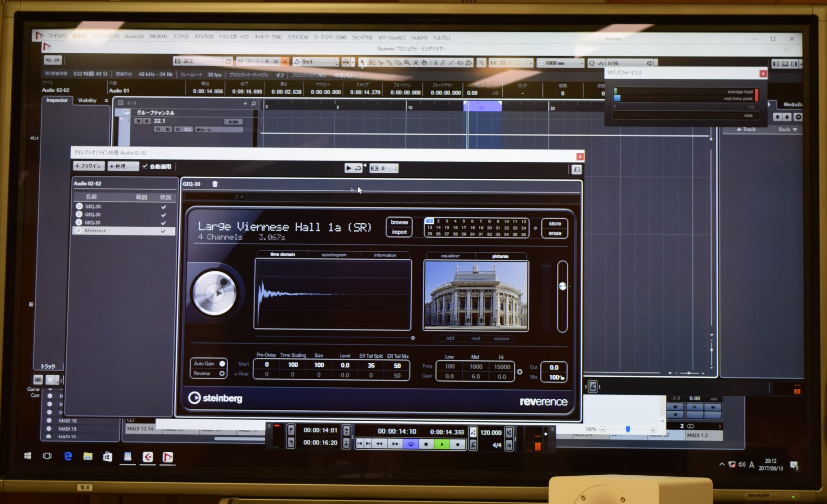This screenshot has width=827, height=504.
Task: Toggle the EQ activate dot in REVerence
Action: point(519,372)
